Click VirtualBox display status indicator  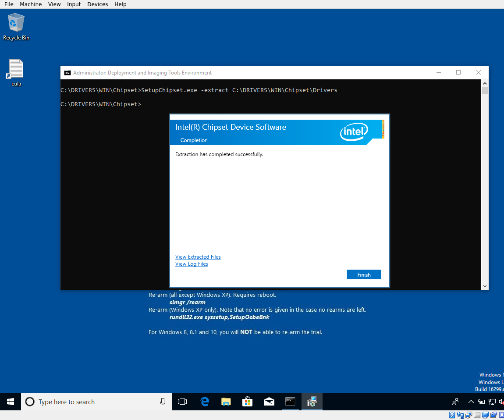coord(485,415)
